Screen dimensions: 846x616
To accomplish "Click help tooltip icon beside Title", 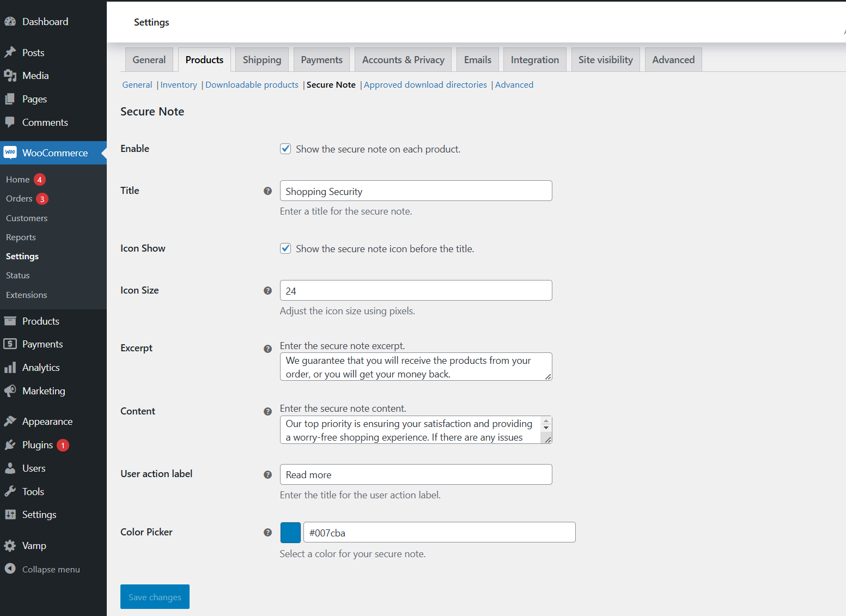I will (x=267, y=191).
